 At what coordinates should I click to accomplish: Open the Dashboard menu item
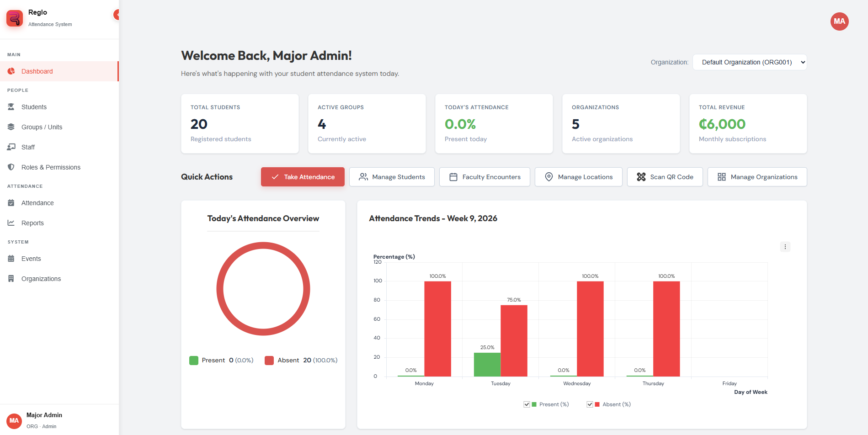click(59, 71)
